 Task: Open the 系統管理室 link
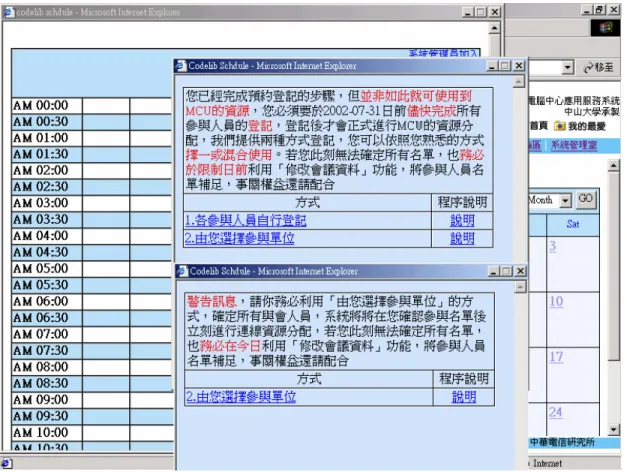(574, 145)
